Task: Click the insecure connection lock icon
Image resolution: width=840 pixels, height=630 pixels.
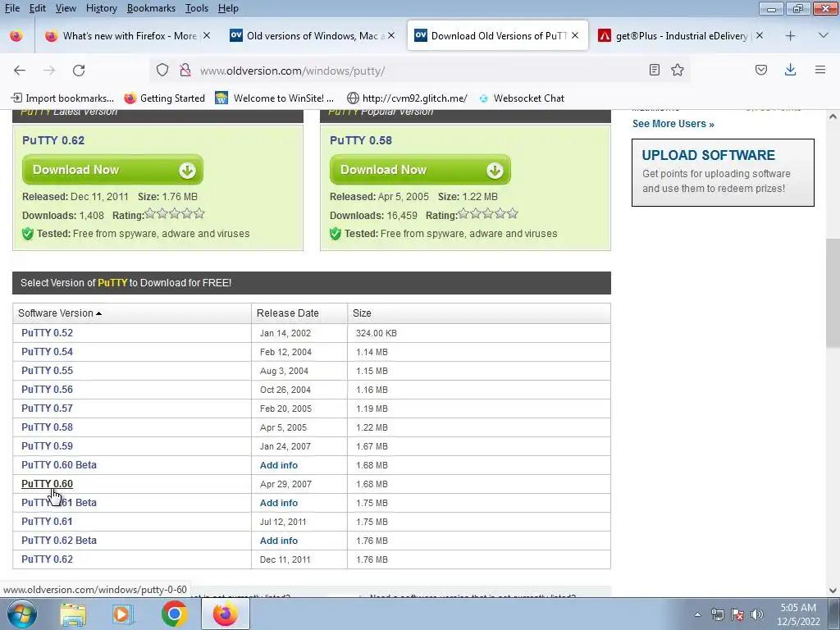Action: [x=185, y=71]
